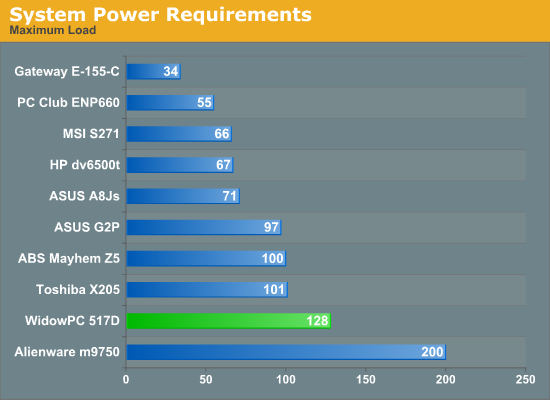Click the bar value 67

pos(223,165)
